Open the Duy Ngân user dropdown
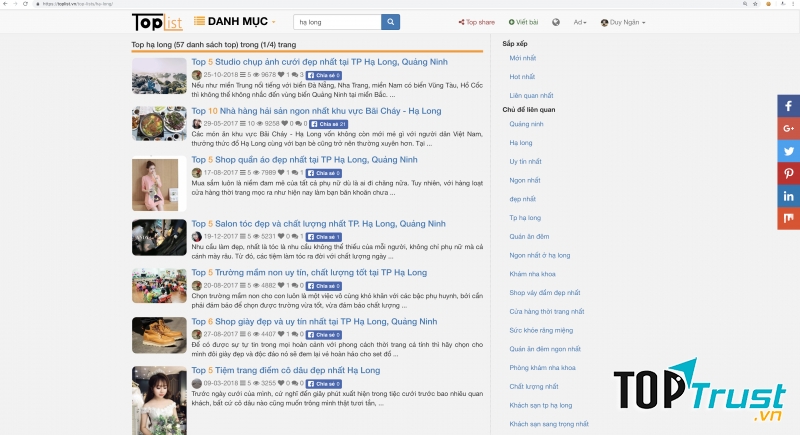Viewport: 800px width, 435px height. [623, 22]
